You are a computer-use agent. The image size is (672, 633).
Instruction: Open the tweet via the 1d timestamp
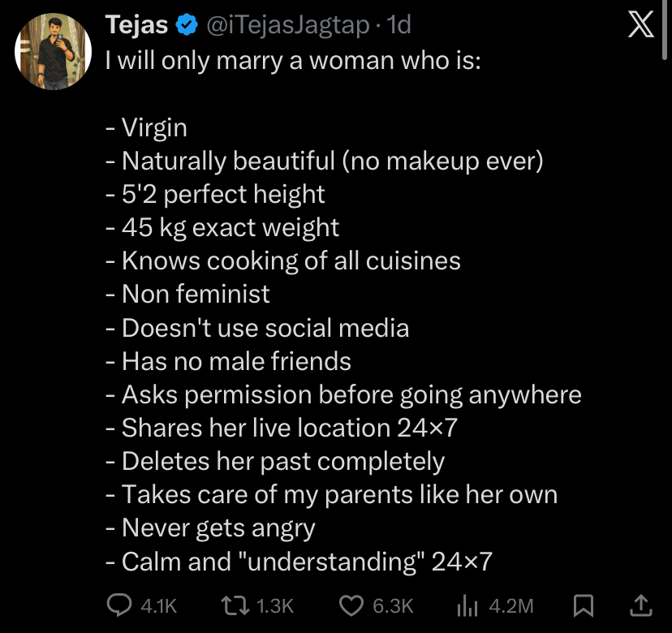click(x=399, y=26)
